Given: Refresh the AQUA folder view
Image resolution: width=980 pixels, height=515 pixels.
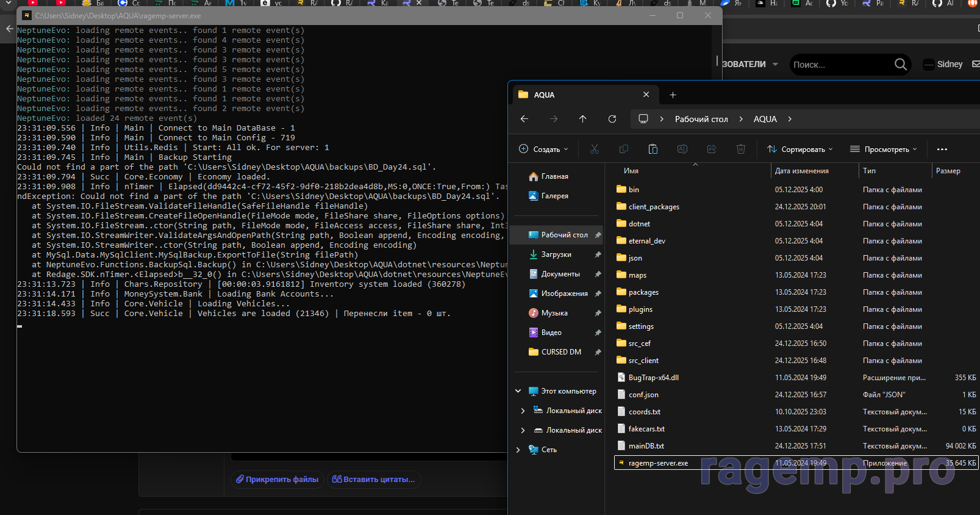Looking at the screenshot, I should [612, 119].
